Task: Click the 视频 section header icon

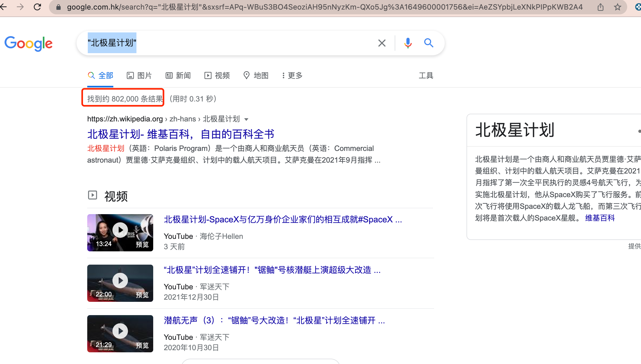Action: point(93,195)
